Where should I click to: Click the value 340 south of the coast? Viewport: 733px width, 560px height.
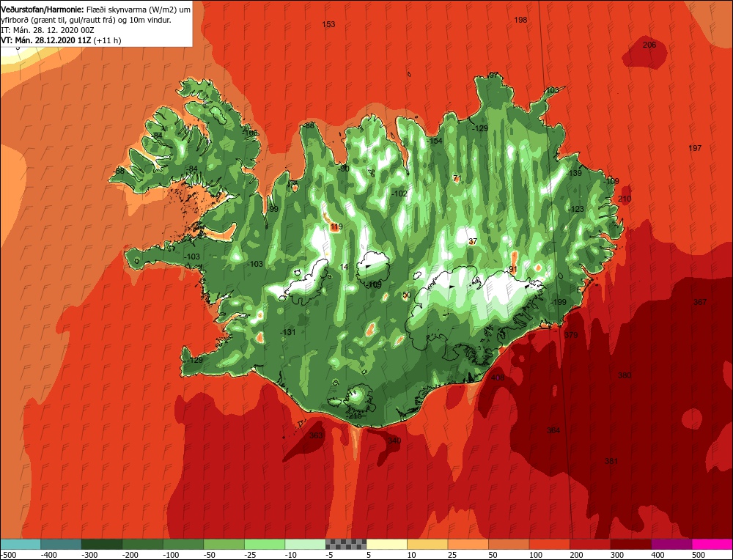[x=394, y=441]
